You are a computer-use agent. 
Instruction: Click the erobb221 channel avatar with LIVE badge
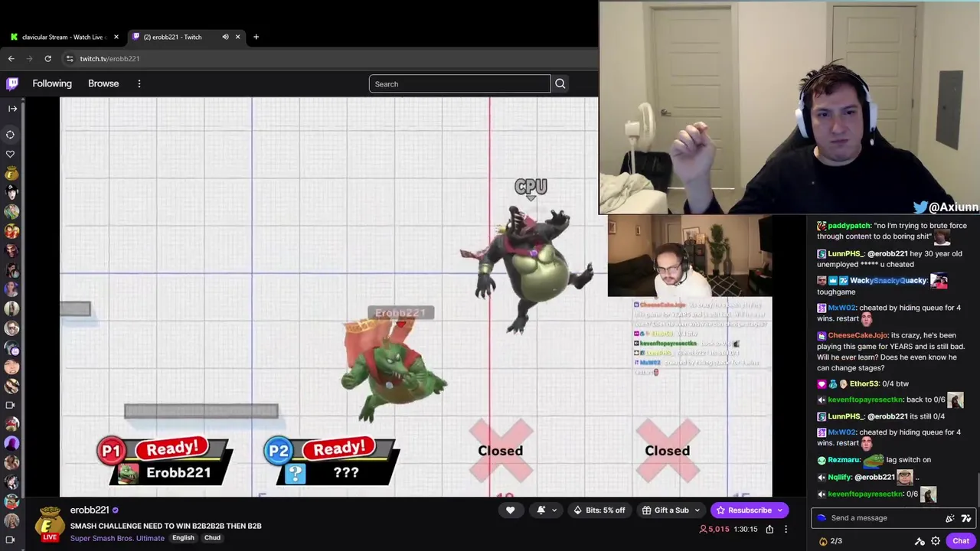tap(50, 524)
